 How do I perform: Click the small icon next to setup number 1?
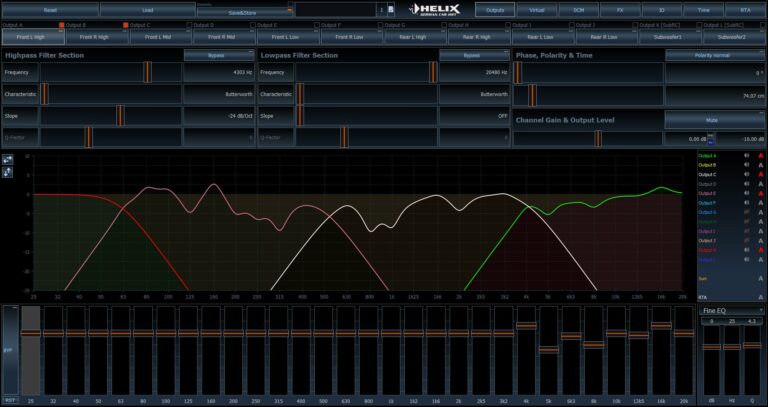point(390,9)
